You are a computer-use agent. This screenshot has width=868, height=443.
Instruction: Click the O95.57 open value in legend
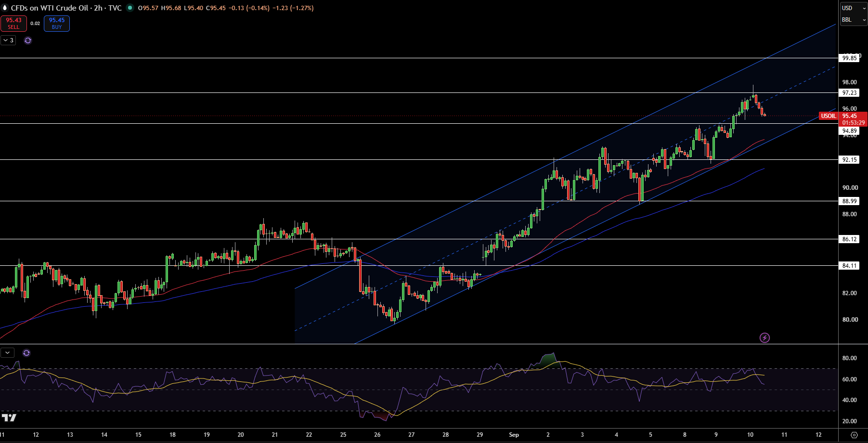(148, 8)
